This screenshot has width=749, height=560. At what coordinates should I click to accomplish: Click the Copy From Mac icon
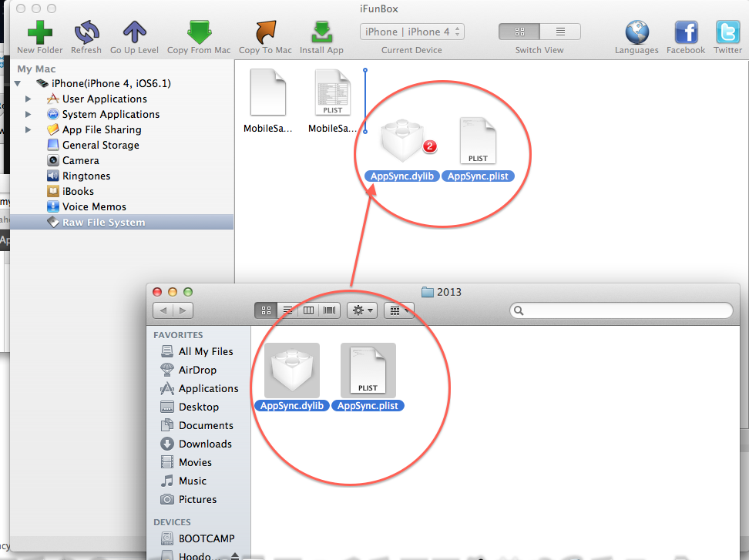pos(199,32)
